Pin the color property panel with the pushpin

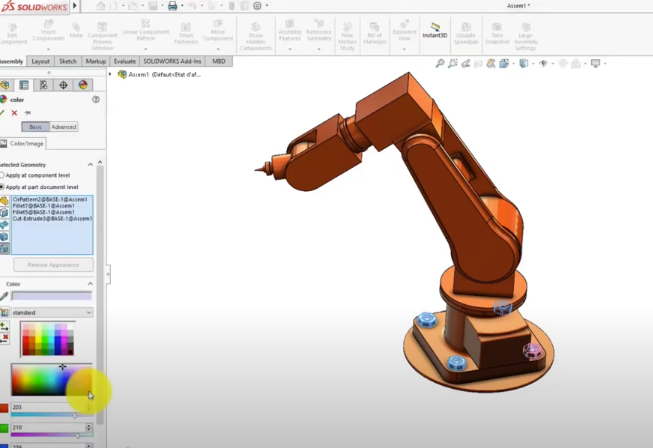point(27,113)
